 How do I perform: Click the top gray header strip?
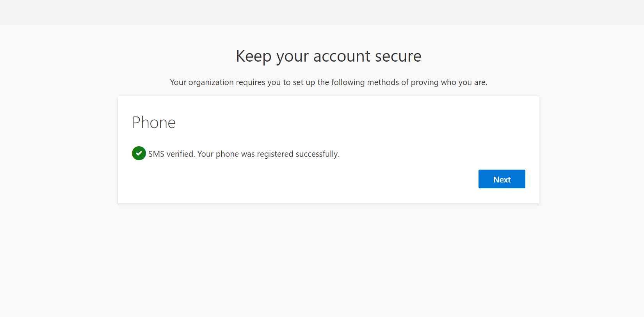[322, 12]
